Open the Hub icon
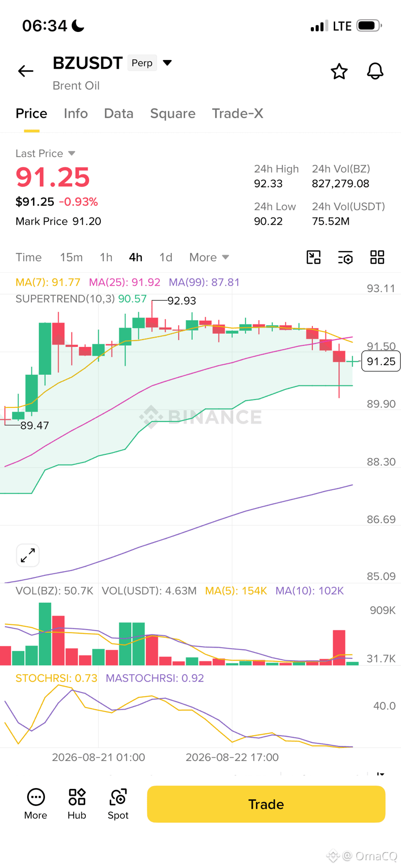The image size is (401, 868). click(77, 804)
